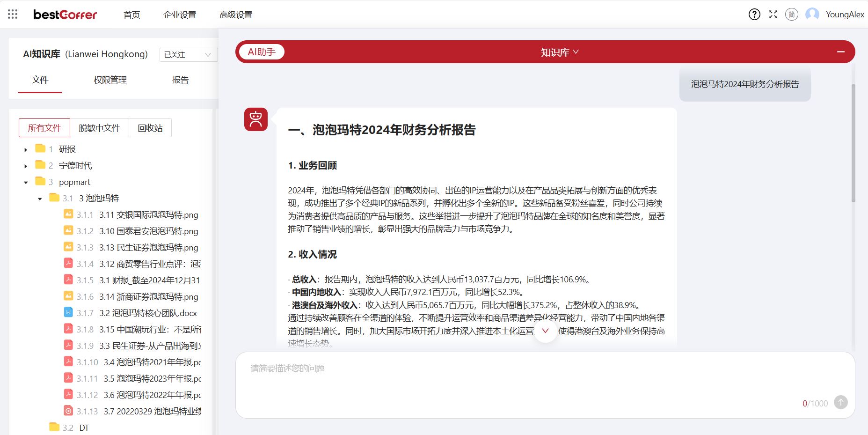The image size is (868, 435).
Task: Collapse the popmart folder tree arrow
Action: tap(26, 183)
